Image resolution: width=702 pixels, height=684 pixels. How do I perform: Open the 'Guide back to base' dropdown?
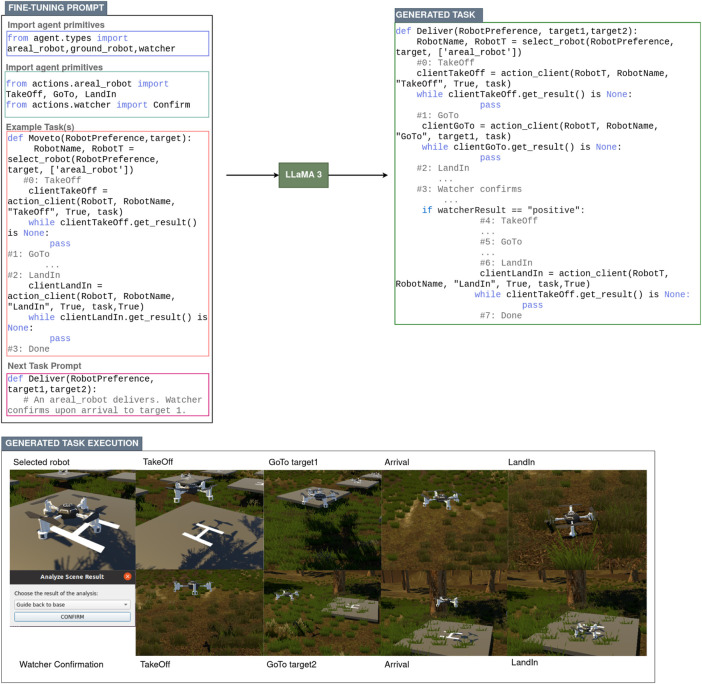pos(72,605)
